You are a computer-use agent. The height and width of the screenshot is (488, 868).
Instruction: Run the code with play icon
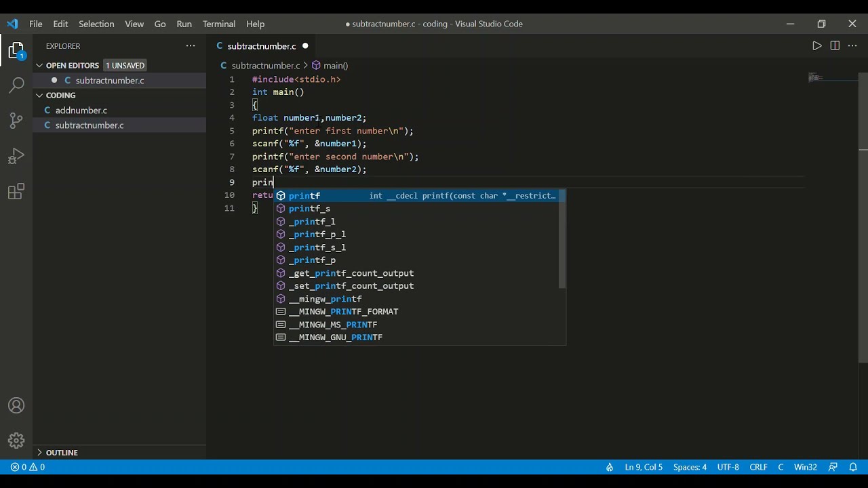(816, 45)
